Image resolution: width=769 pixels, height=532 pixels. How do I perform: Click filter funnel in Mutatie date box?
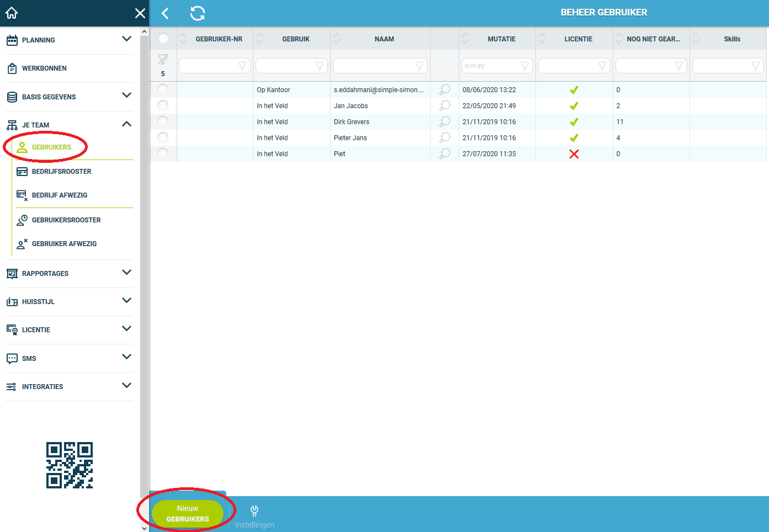pyautogui.click(x=525, y=66)
